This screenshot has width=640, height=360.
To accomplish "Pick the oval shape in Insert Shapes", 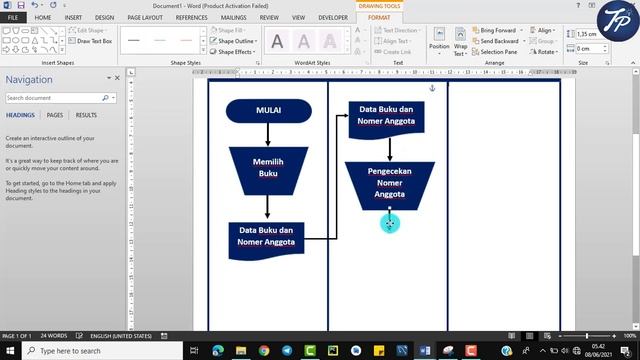I will pyautogui.click(x=16, y=40).
